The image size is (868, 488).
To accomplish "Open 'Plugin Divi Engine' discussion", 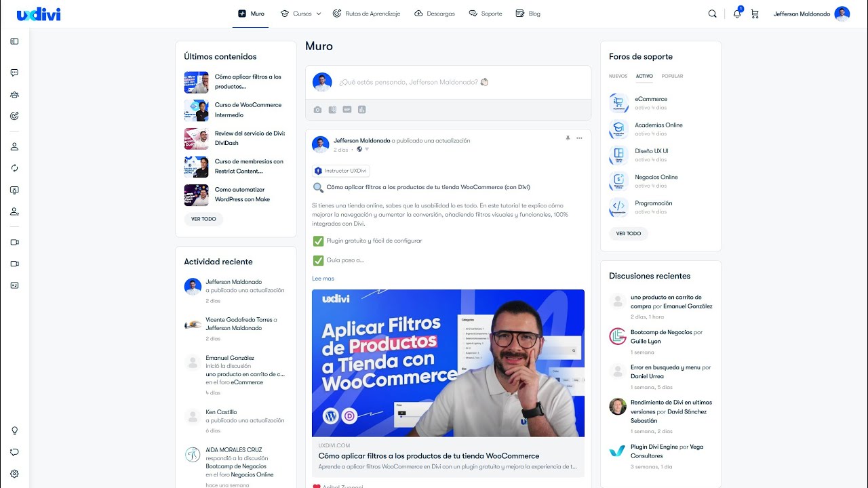I will coord(654,447).
